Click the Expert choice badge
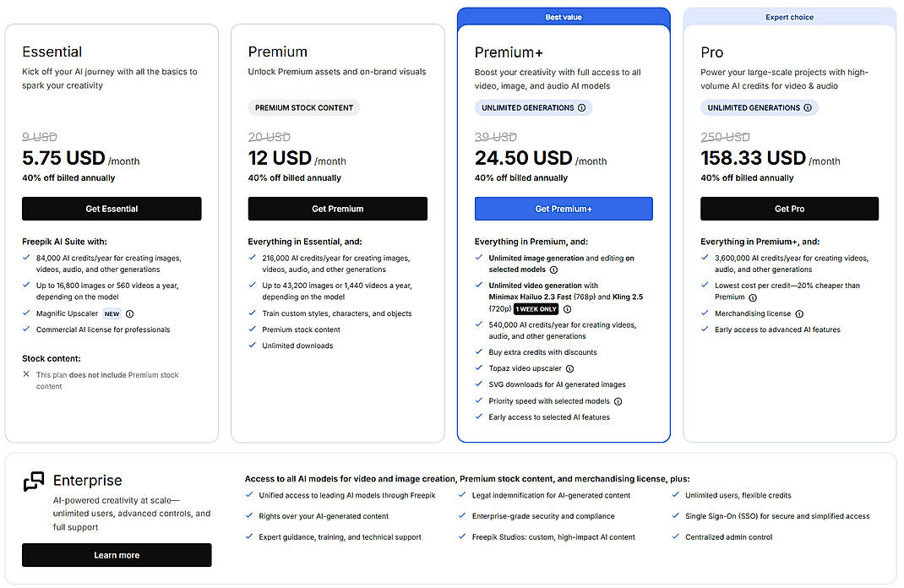The height and width of the screenshot is (588, 904). pyautogui.click(x=789, y=17)
